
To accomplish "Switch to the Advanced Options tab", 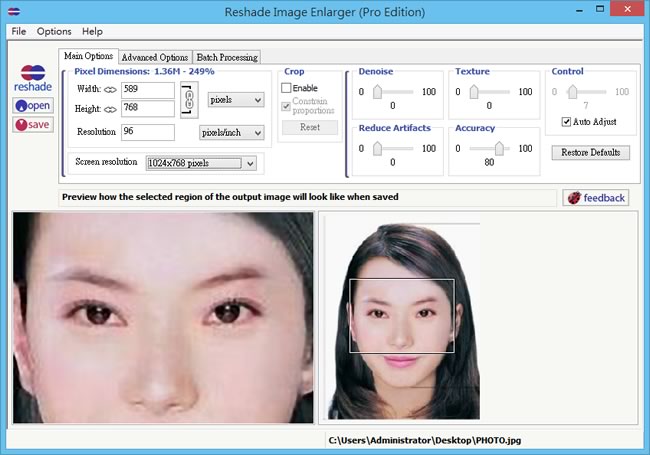I will [155, 57].
